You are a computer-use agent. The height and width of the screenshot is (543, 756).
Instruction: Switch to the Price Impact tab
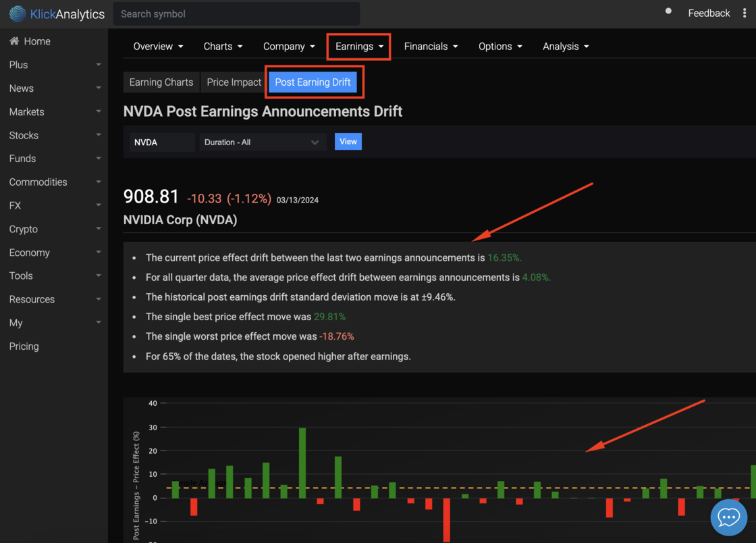pyautogui.click(x=234, y=82)
